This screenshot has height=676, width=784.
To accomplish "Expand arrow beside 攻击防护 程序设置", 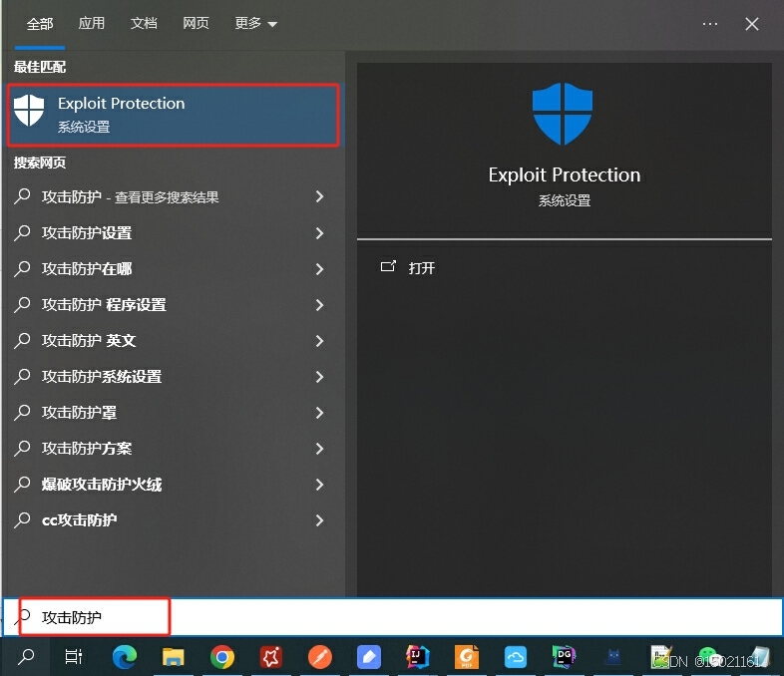I will (320, 305).
